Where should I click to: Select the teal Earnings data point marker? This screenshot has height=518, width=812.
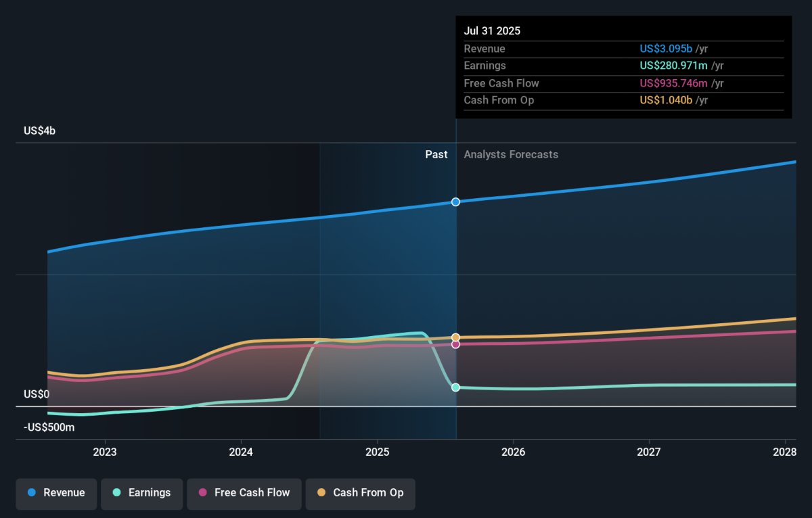point(456,387)
